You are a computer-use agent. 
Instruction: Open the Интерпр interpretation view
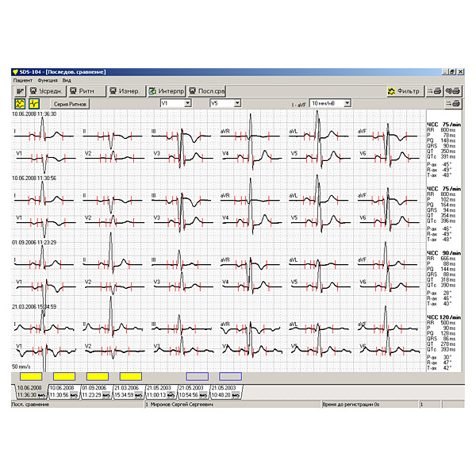coord(166,91)
